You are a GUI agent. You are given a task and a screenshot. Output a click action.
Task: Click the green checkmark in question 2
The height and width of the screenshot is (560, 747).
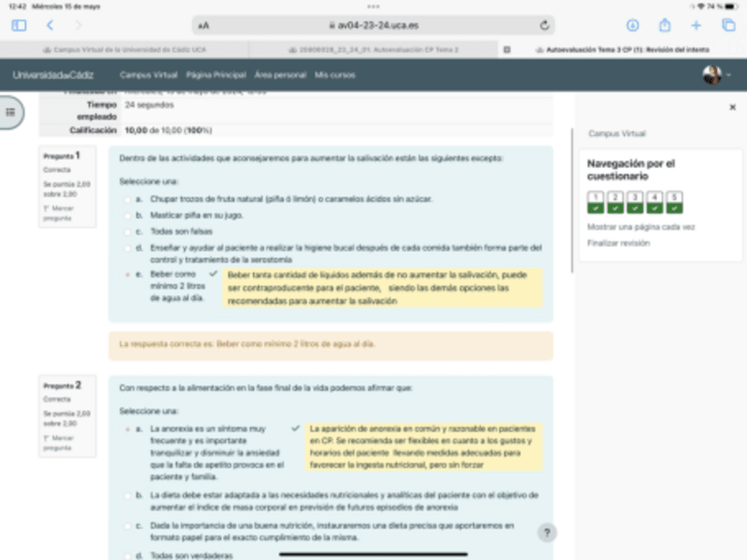[295, 428]
